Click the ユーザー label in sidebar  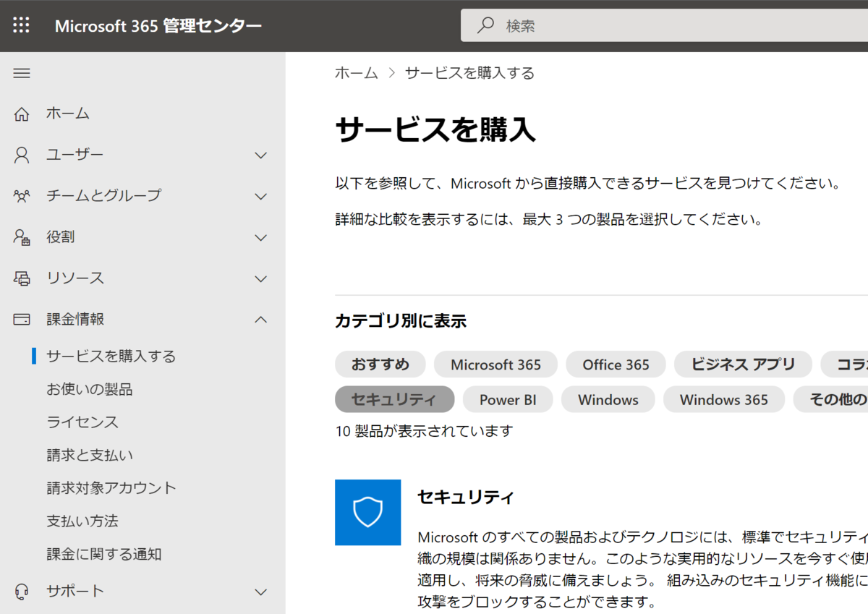[75, 155]
